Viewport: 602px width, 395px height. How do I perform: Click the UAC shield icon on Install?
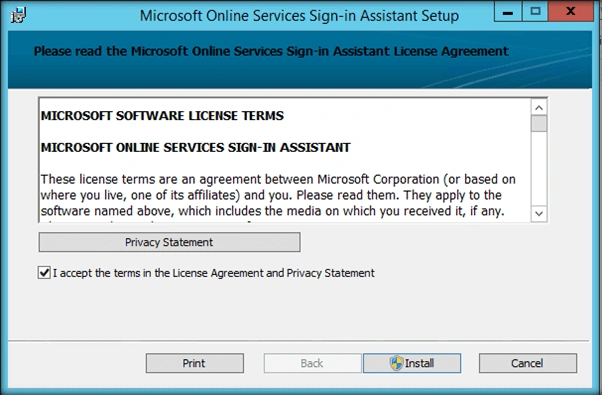tap(396, 363)
